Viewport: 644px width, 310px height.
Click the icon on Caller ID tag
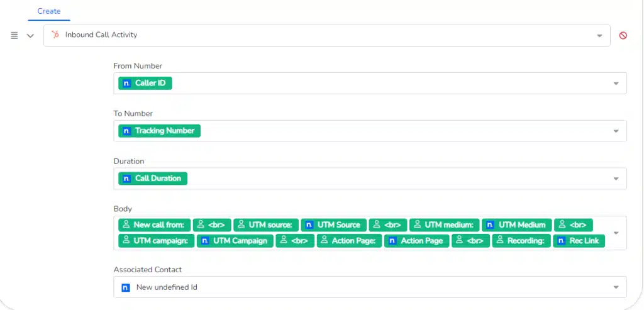click(126, 84)
